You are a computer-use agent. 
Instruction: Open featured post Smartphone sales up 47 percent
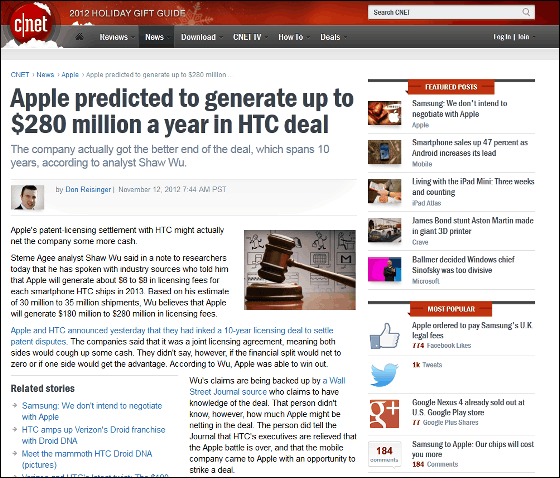(x=470, y=148)
